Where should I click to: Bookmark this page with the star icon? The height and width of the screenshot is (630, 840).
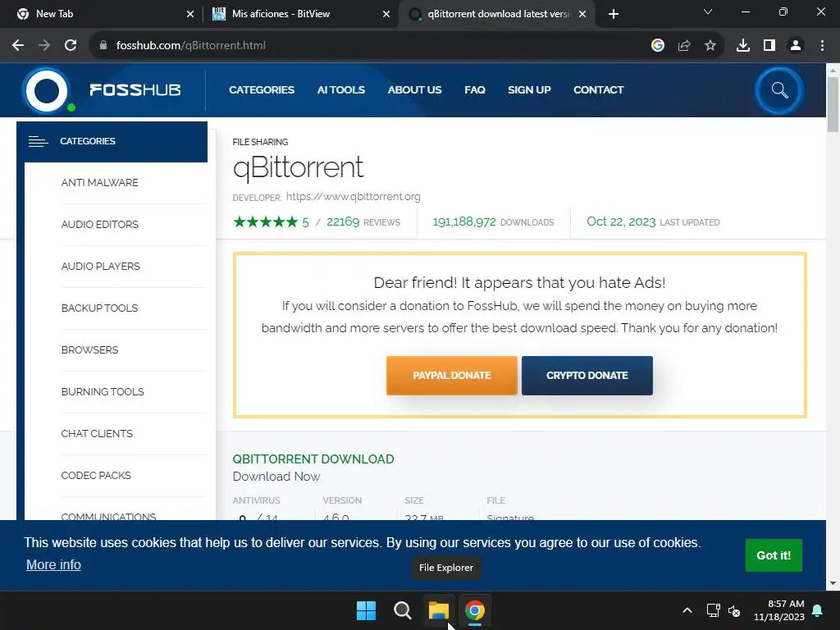[x=710, y=46]
